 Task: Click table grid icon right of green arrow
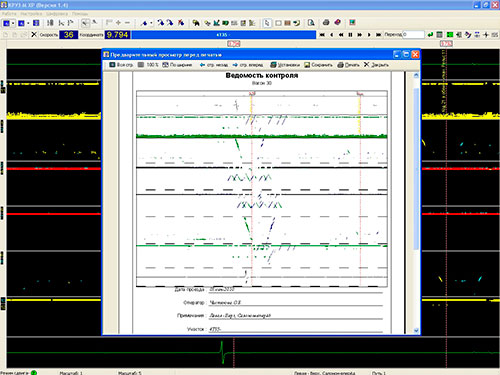coord(440,35)
